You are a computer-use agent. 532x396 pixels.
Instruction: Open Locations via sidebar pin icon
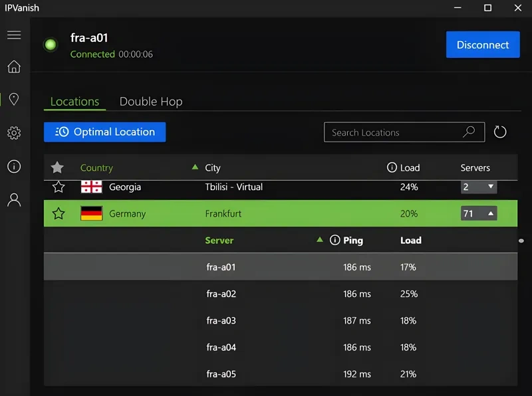(x=14, y=99)
